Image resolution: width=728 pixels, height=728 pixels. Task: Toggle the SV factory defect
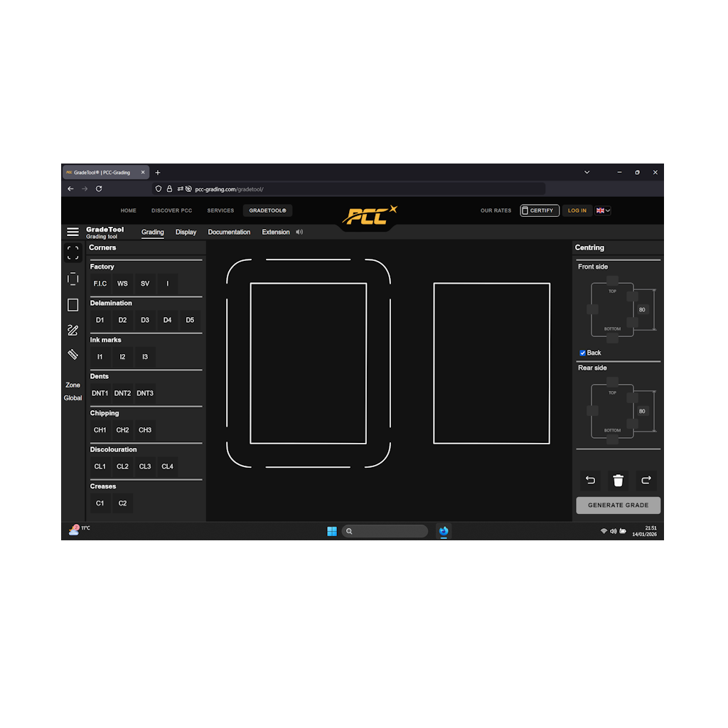click(x=145, y=284)
